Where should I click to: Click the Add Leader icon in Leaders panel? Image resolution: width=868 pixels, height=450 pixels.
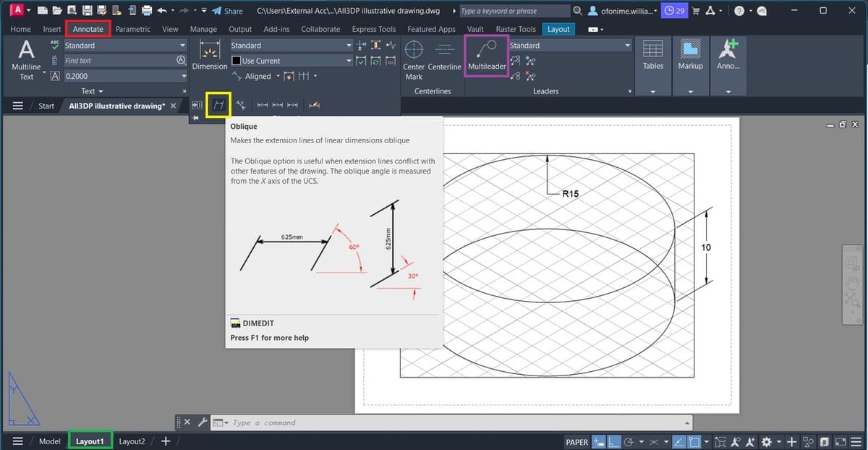531,61
